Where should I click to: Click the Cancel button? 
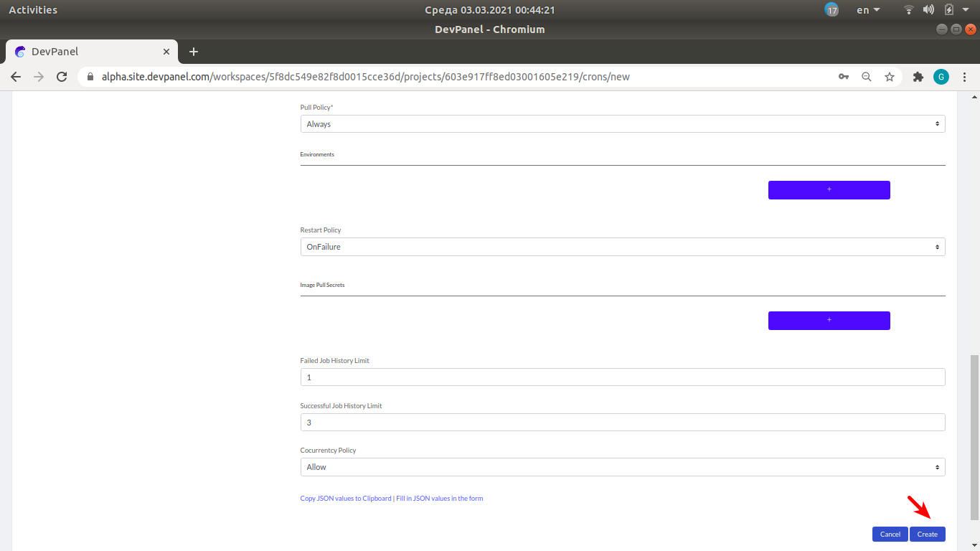890,534
